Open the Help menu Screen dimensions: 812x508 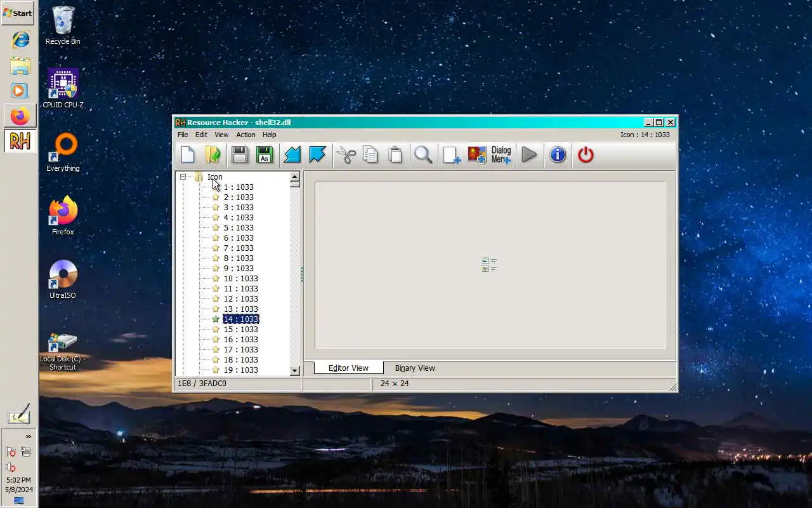(x=270, y=135)
